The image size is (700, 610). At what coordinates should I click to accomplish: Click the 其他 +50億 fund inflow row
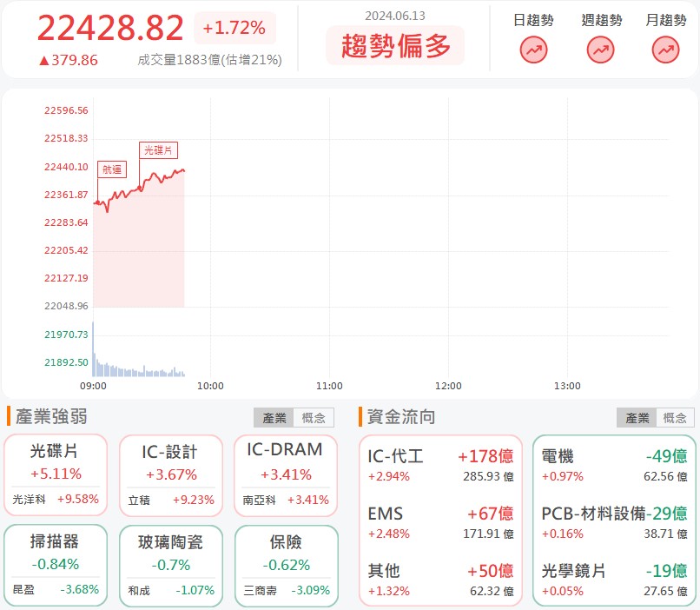[440, 580]
